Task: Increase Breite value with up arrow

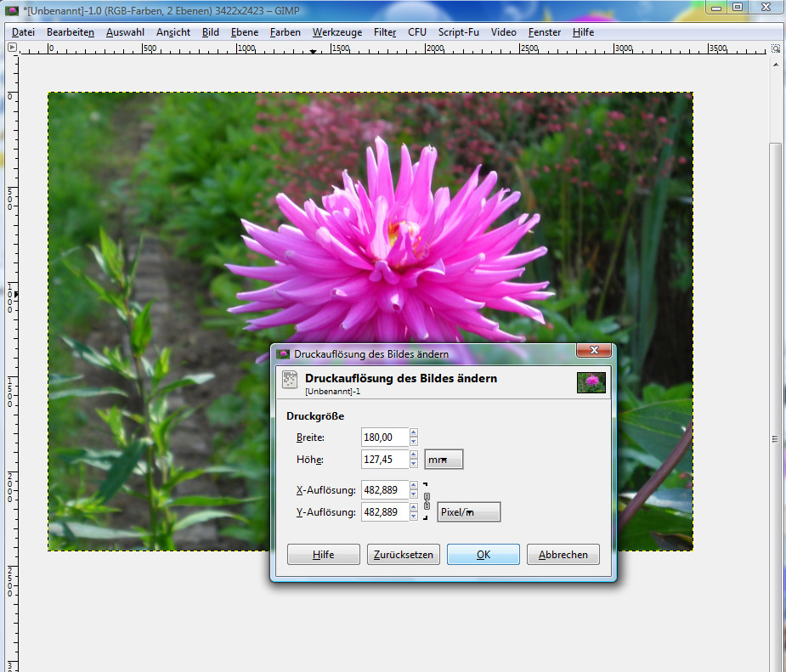Action: click(x=414, y=432)
